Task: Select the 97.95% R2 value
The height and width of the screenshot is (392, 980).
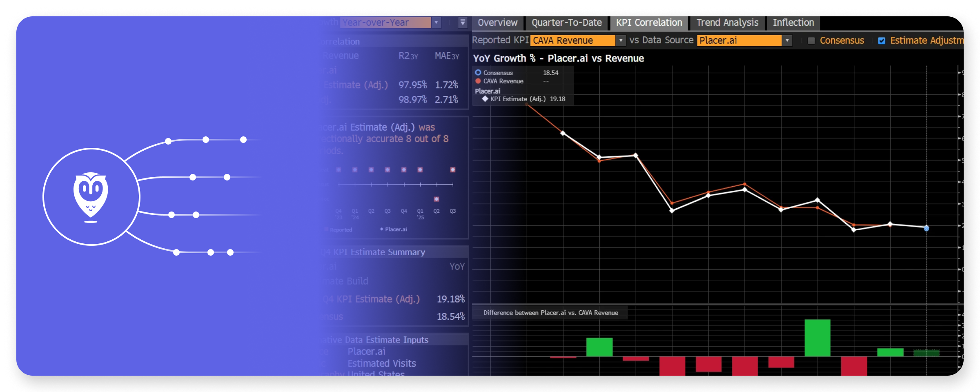Action: coord(412,85)
